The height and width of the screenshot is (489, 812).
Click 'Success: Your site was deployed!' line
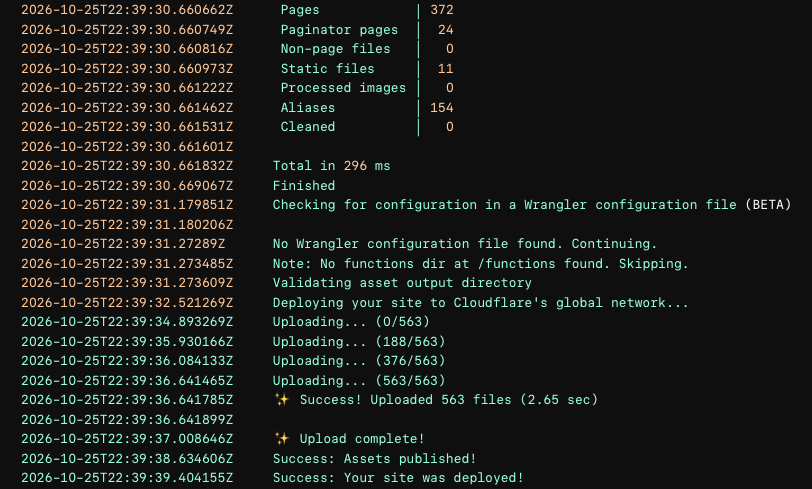point(398,478)
